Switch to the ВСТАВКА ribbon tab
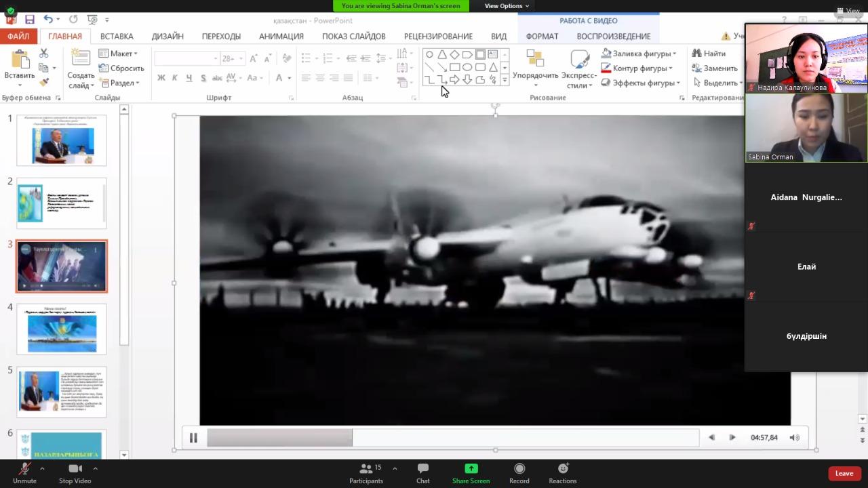The width and height of the screenshot is (868, 488). [x=117, y=37]
